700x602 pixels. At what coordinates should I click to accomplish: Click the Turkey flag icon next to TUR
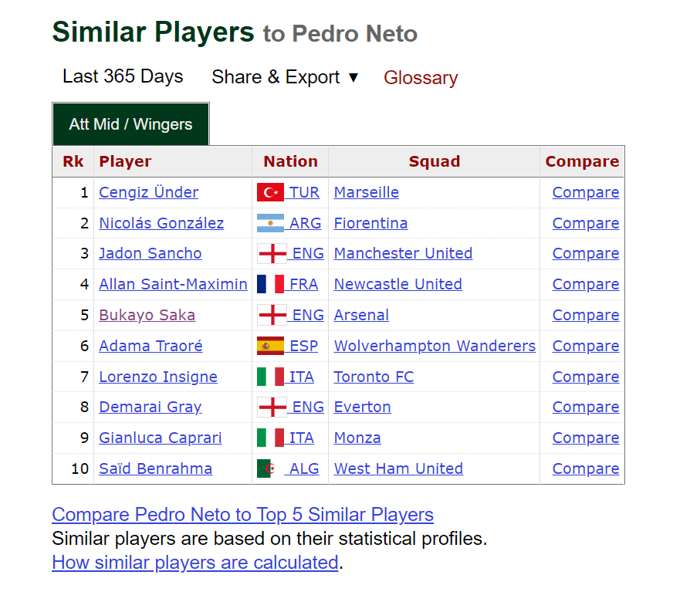pos(270,192)
